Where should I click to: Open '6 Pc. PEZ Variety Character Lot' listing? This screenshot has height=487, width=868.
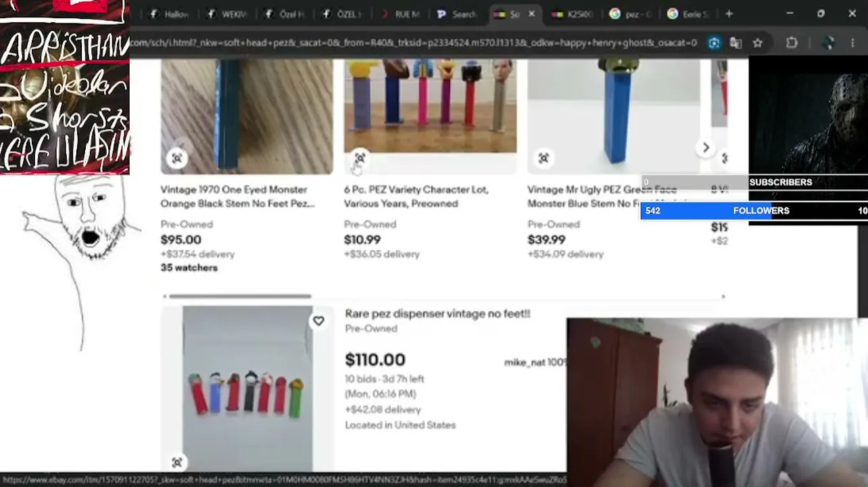(416, 196)
